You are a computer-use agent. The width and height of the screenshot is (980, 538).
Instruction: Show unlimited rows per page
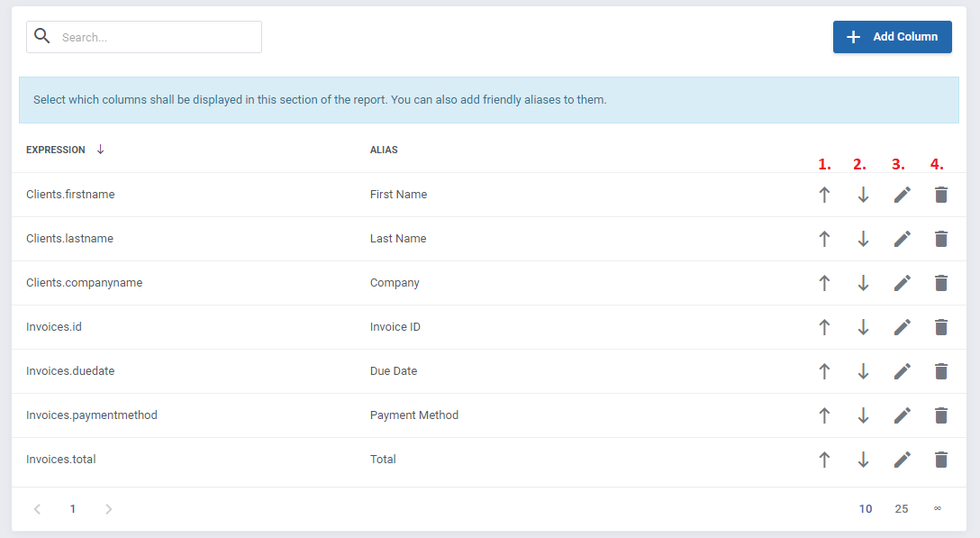tap(938, 508)
